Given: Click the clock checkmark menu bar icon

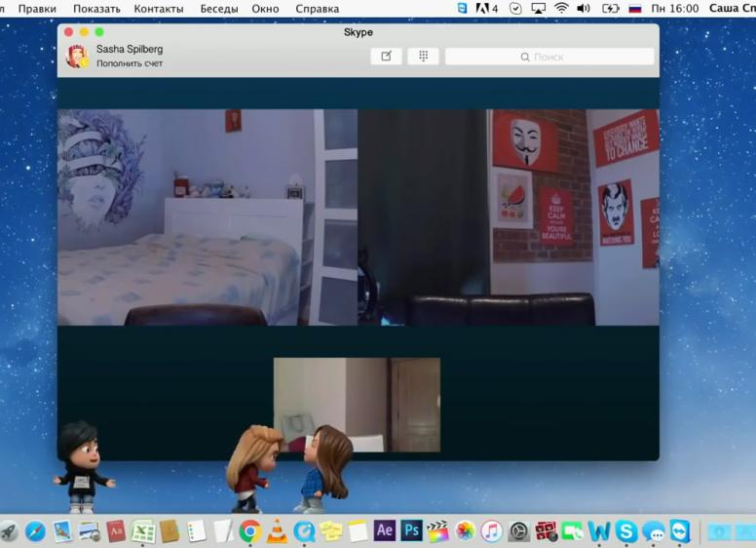Looking at the screenshot, I should point(515,8).
